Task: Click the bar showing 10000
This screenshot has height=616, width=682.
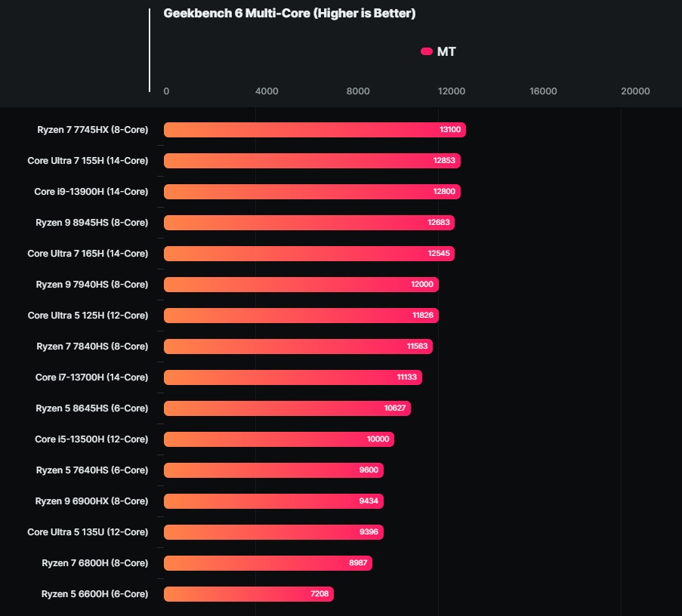Action: click(279, 439)
